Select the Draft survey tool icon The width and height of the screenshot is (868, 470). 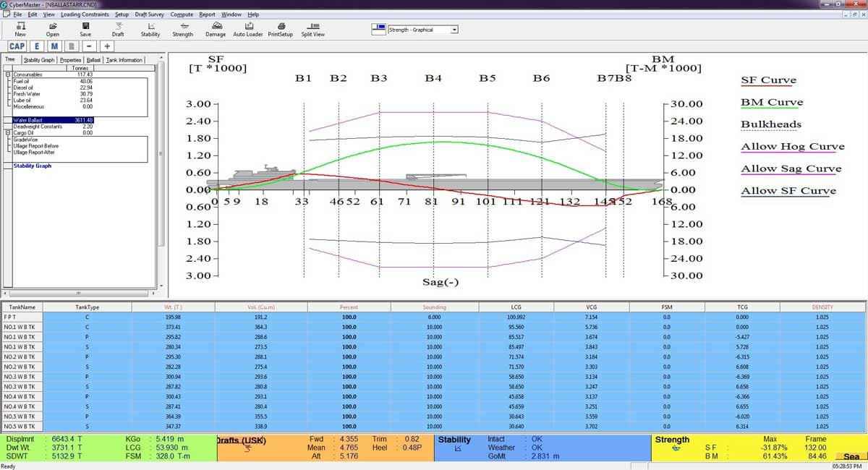[x=117, y=28]
